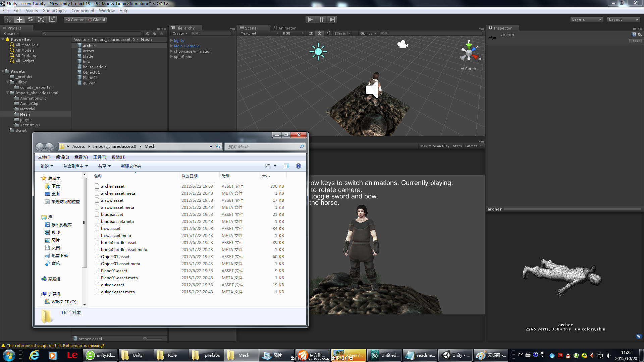Click the Pause button in Unity
Screen dimensions: 644x362
point(321,19)
